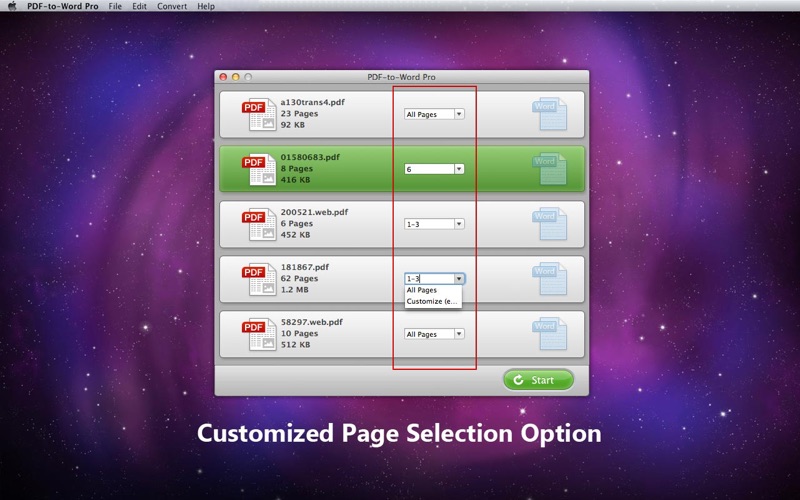Click the 10 Pages label

(x=299, y=333)
